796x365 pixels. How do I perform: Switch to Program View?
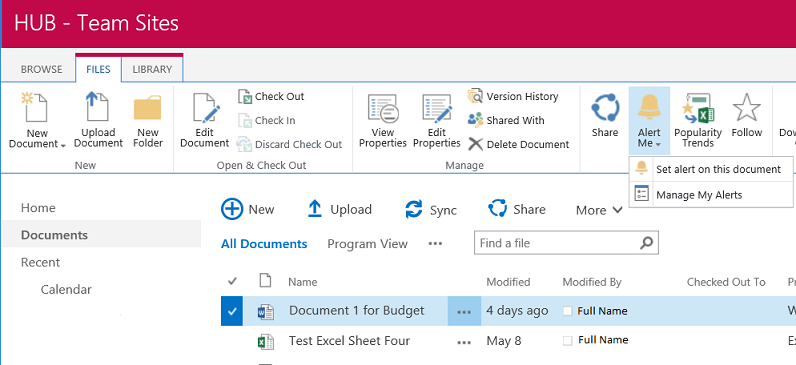[368, 244]
